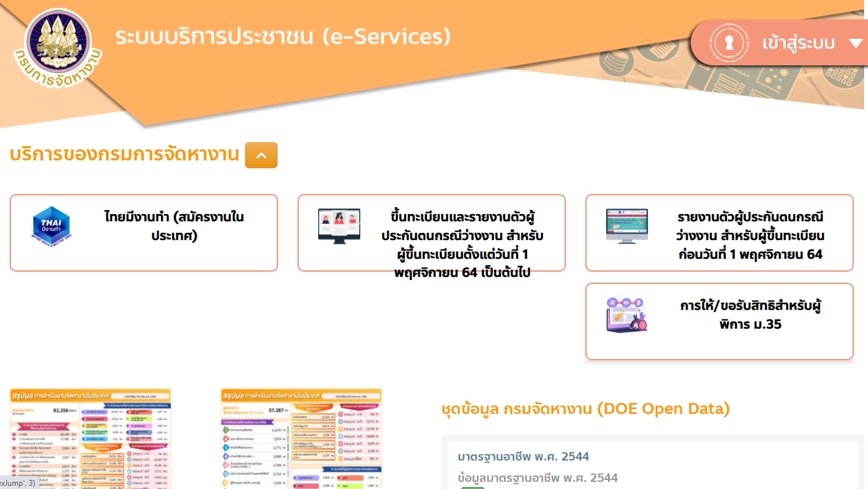Select the การให้/ขอรับสิทธิสำหรับผู้พิการ ม.35 service

click(719, 321)
